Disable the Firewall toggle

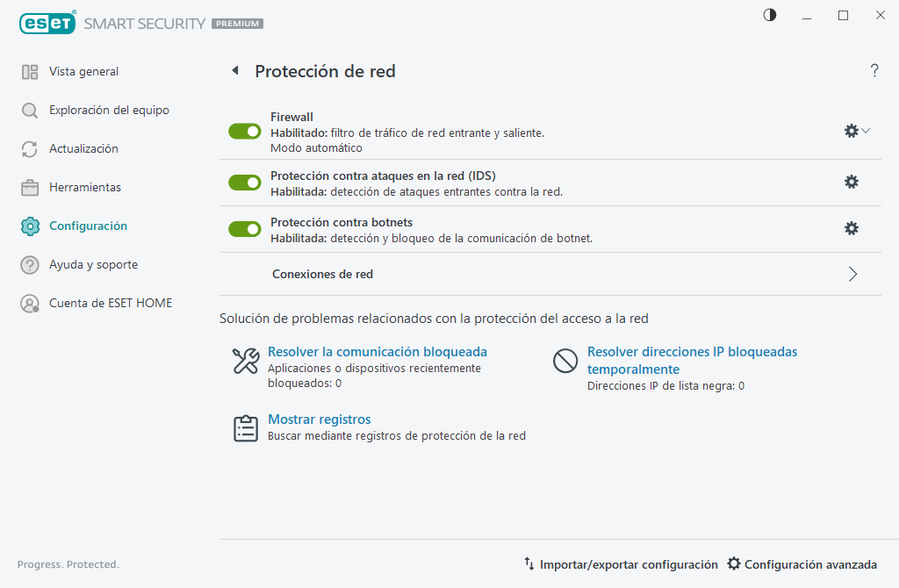point(244,131)
